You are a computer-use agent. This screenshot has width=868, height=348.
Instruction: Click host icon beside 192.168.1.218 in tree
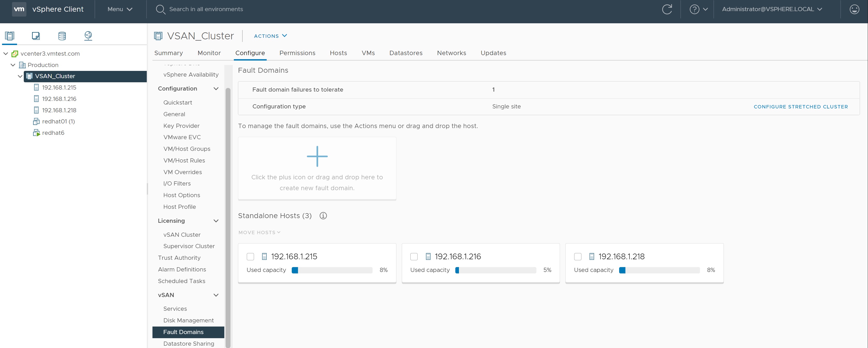coord(36,110)
